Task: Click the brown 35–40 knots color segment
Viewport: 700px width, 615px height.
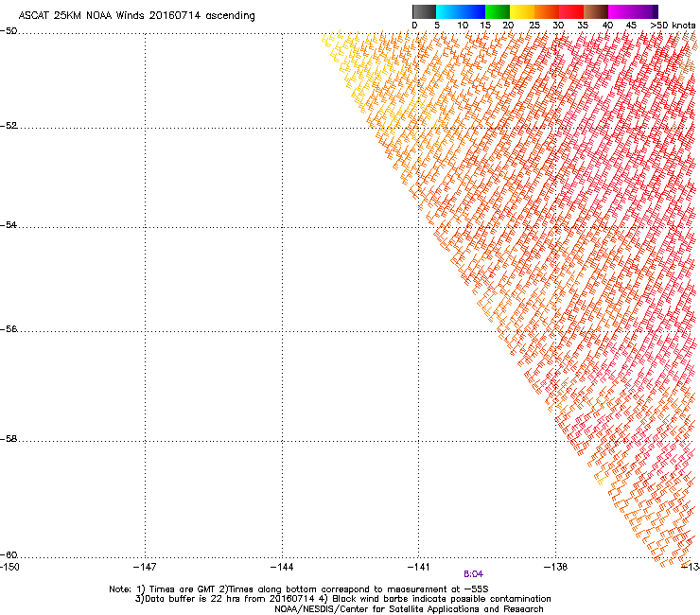Action: 596,11
